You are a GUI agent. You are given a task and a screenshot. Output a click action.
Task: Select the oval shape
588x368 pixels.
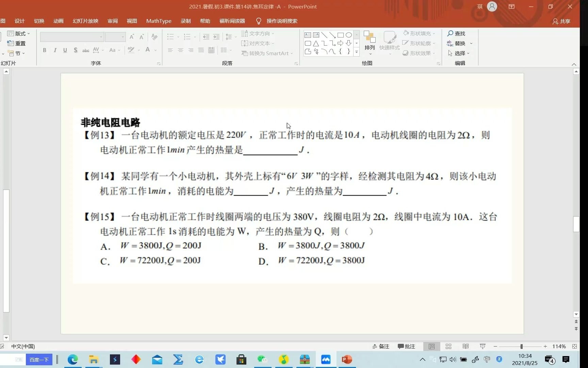click(x=349, y=35)
